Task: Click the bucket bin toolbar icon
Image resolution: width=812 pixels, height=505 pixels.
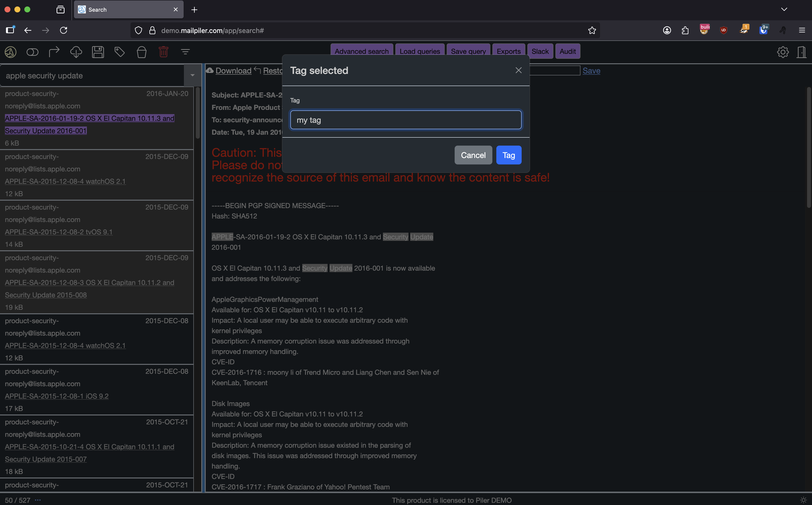Action: coord(142,52)
